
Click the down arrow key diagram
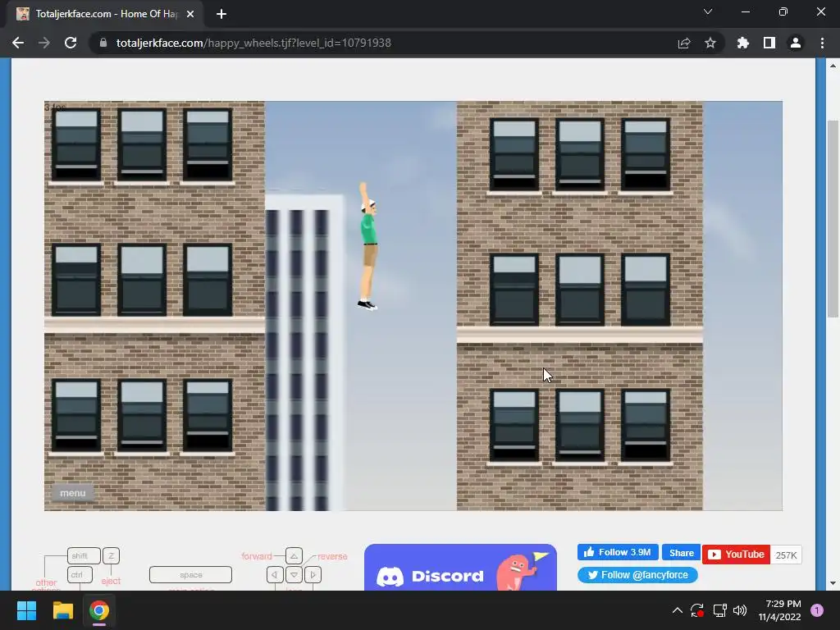[x=294, y=575]
